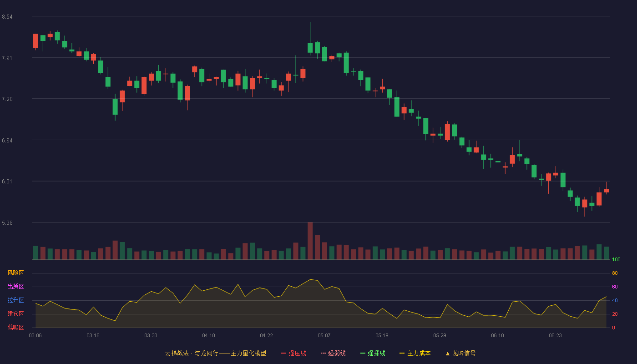The height and width of the screenshot is (364, 637).
Task: Click the 03-18 date label
Action: click(93, 335)
